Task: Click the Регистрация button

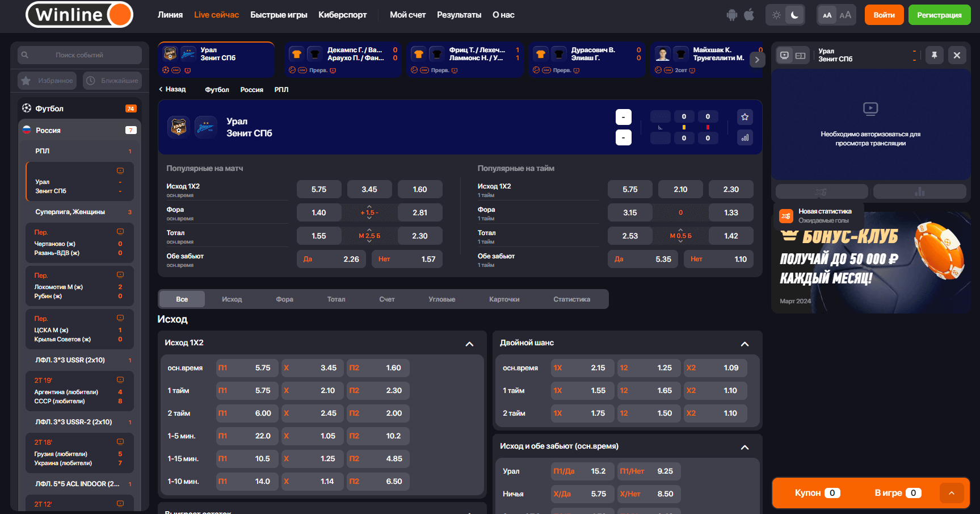Action: pyautogui.click(x=939, y=15)
